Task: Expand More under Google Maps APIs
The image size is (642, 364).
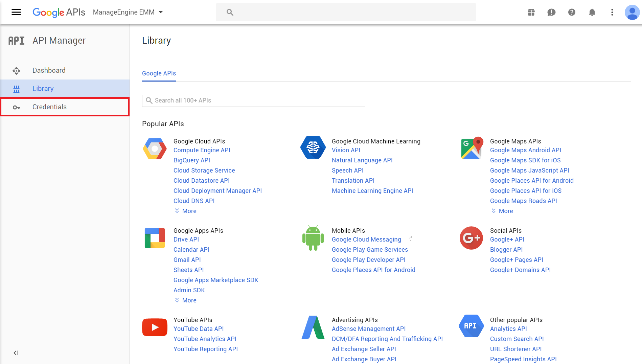Action: pyautogui.click(x=502, y=211)
